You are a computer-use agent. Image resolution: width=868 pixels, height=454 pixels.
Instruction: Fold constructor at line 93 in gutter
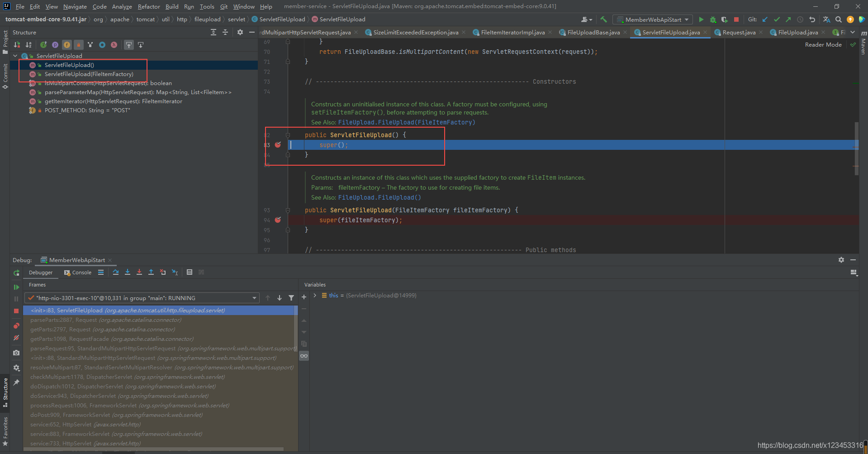(x=288, y=210)
